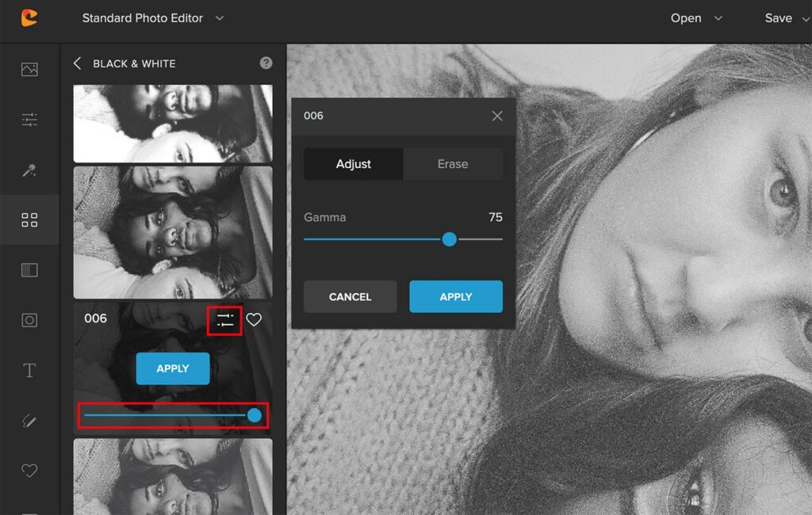The width and height of the screenshot is (812, 515).
Task: Click the orange app logo
Action: coord(29,18)
